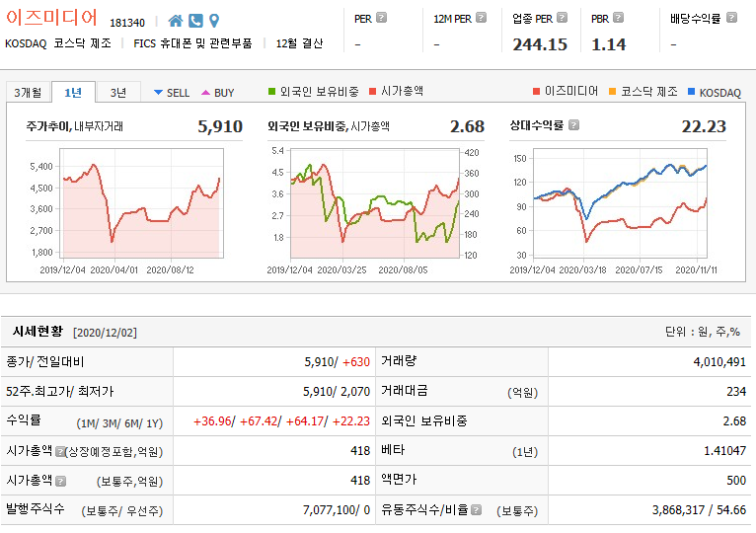The height and width of the screenshot is (533, 756).
Task: Switch chart period to 3개월
Action: (x=28, y=92)
